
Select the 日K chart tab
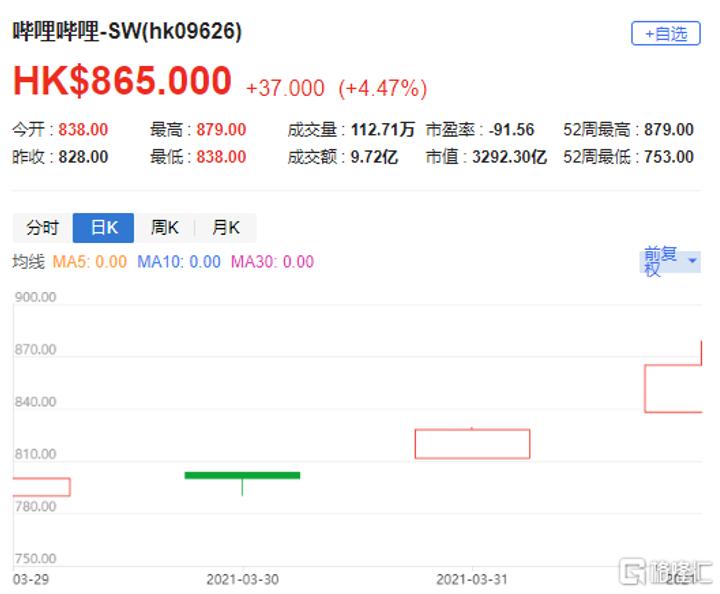pos(104,228)
